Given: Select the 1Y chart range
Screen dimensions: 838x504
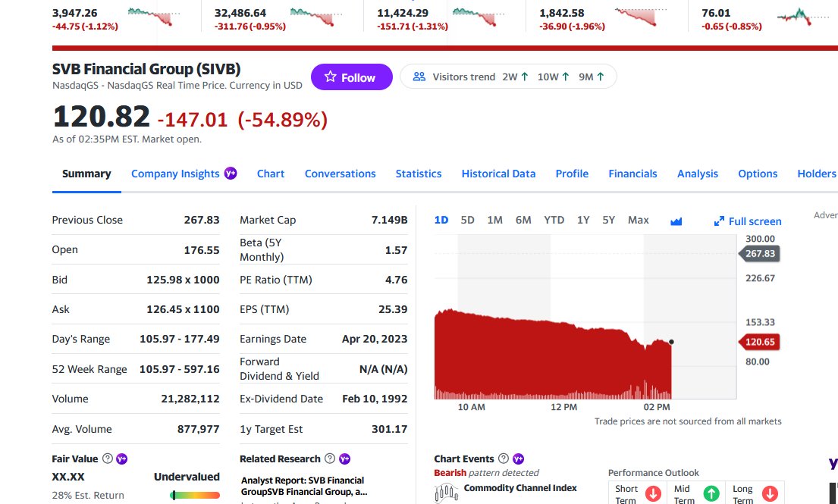Looking at the screenshot, I should 583,220.
